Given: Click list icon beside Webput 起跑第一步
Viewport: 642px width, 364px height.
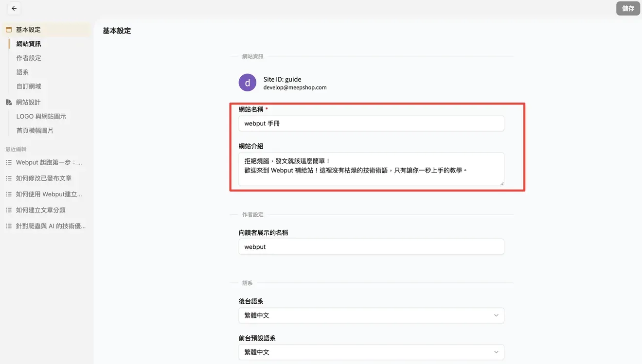Looking at the screenshot, I should tap(9, 162).
